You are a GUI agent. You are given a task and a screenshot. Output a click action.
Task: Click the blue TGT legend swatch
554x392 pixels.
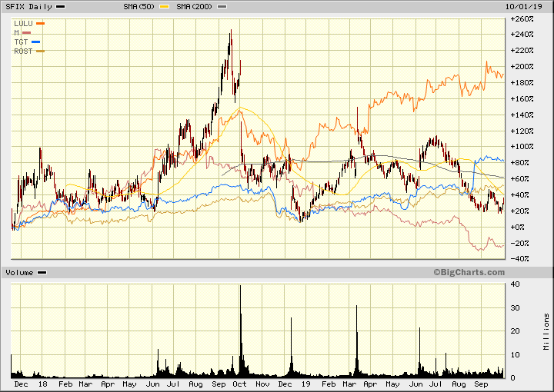click(x=35, y=42)
